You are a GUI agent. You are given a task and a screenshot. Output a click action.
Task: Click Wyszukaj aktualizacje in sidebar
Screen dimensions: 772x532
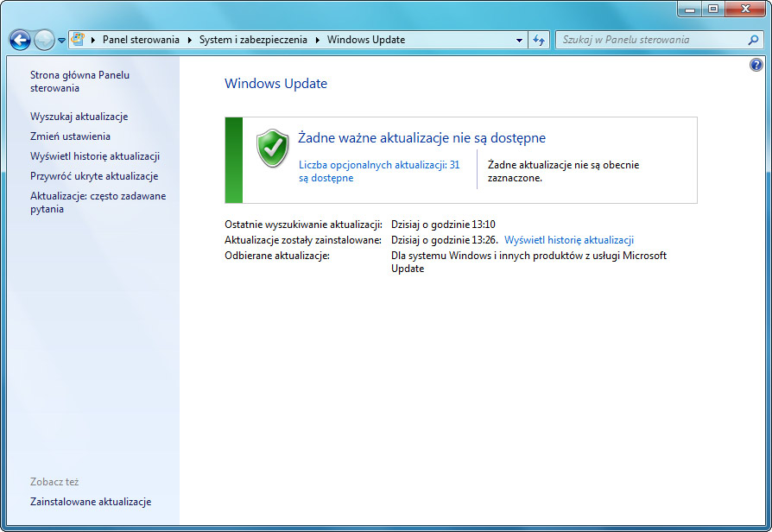click(79, 117)
